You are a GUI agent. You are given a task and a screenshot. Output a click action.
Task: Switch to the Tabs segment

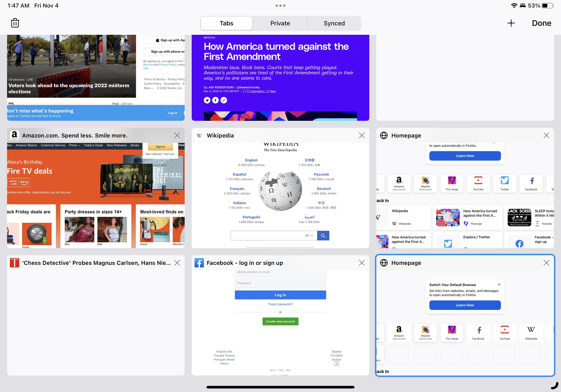226,23
